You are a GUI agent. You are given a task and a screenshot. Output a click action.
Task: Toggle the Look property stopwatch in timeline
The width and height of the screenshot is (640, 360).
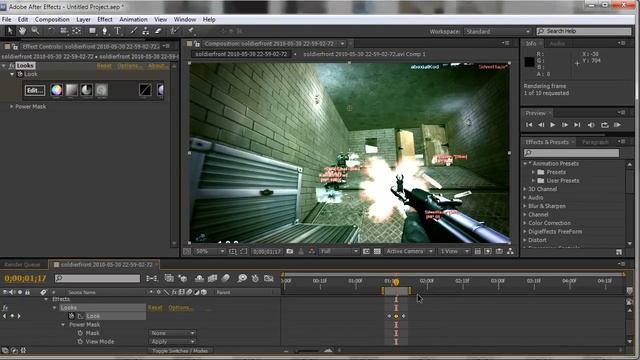click(71, 316)
